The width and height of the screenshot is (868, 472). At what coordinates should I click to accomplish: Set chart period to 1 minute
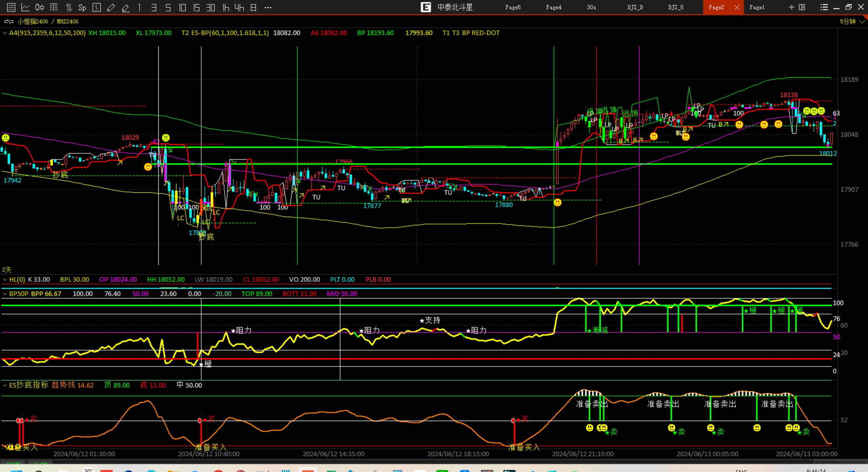click(x=139, y=7)
